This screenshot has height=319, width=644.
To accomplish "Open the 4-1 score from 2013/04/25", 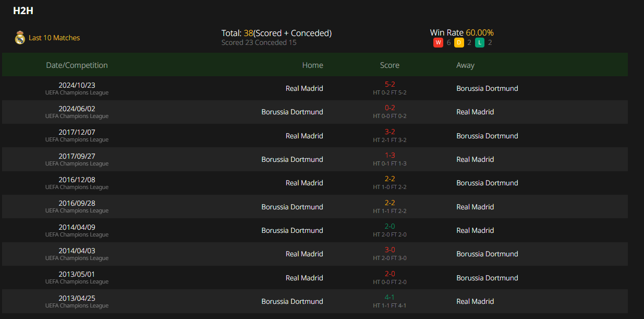I will click(x=390, y=297).
